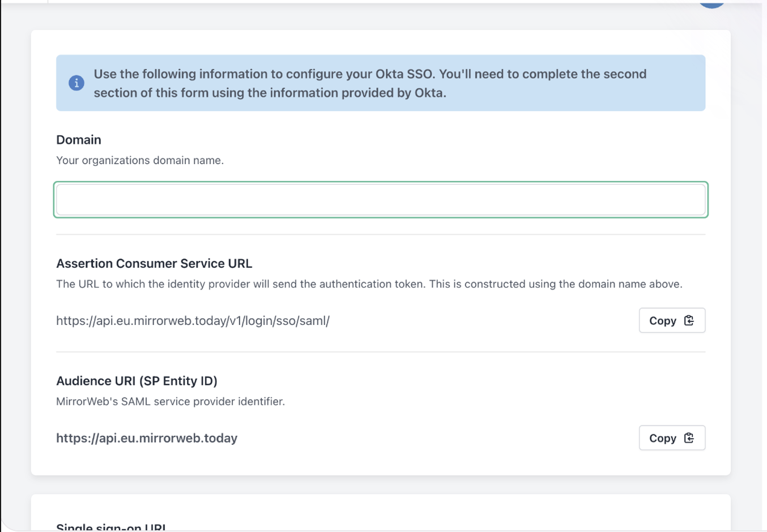
Task: Click the Okta SSO instructions banner text
Action: (x=370, y=83)
